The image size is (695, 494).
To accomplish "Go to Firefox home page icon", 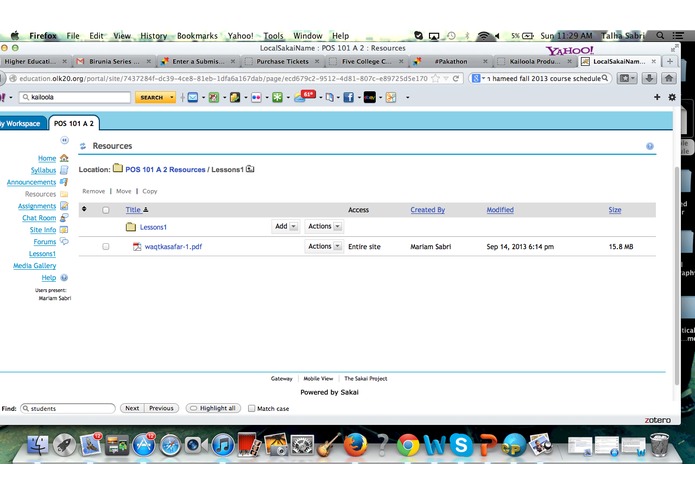I will click(x=668, y=78).
